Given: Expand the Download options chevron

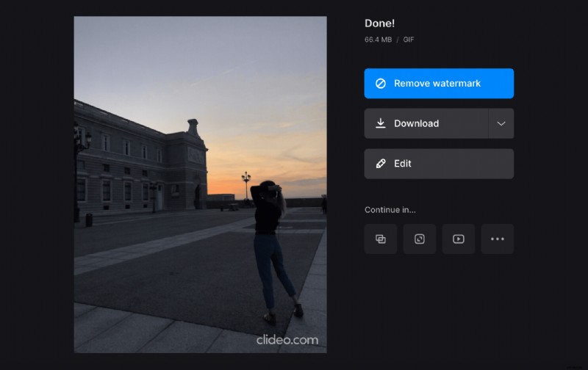Looking at the screenshot, I should coord(501,123).
